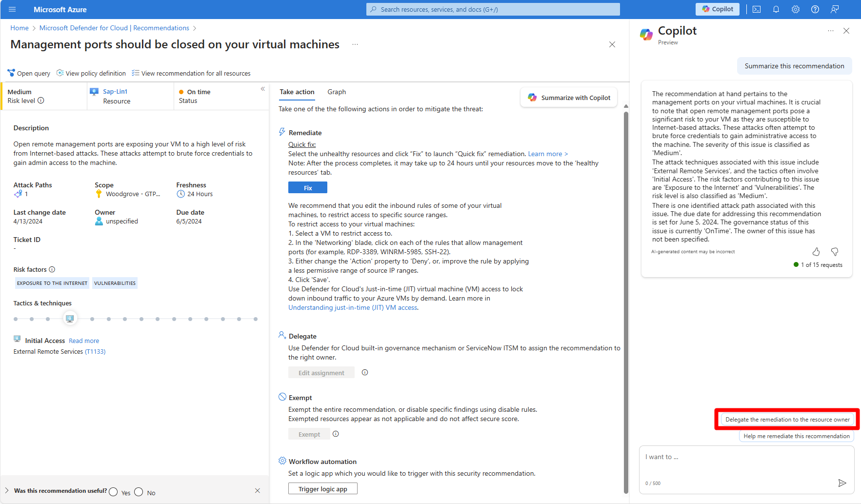Click the Take action pane scrollbar
Viewport: 861px width, 504px height.
(626, 302)
